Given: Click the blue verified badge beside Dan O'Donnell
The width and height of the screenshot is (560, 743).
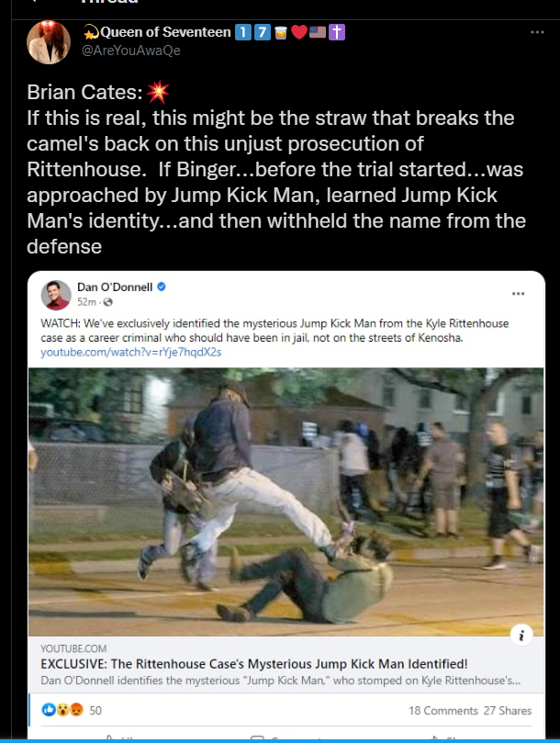Looking at the screenshot, I should tap(161, 287).
